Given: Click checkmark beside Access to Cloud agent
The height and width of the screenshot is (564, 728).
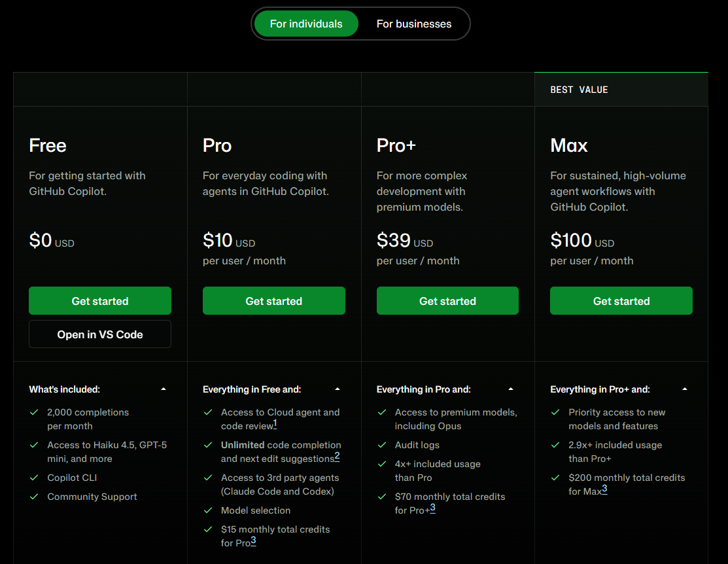Looking at the screenshot, I should (x=208, y=412).
